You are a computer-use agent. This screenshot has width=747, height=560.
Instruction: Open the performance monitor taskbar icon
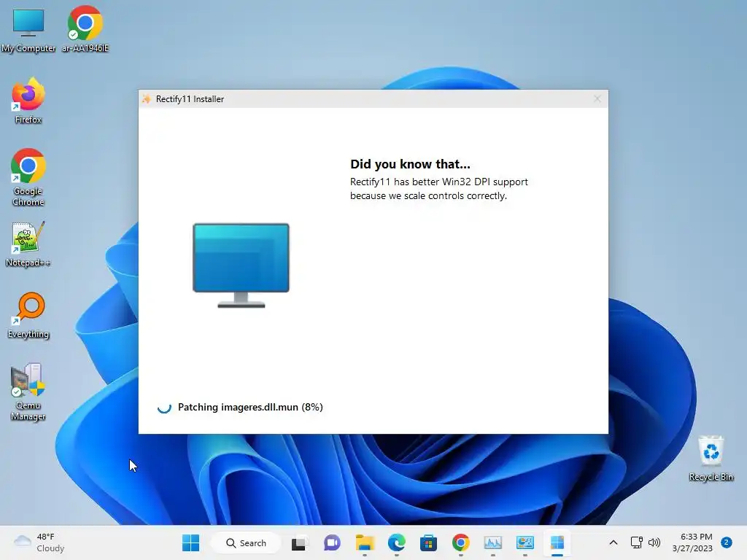click(x=492, y=542)
